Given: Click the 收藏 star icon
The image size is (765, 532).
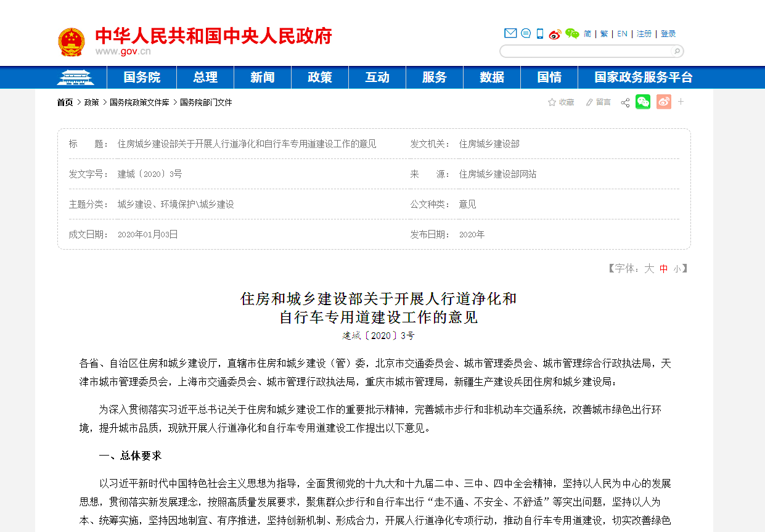Looking at the screenshot, I should click(x=552, y=102).
